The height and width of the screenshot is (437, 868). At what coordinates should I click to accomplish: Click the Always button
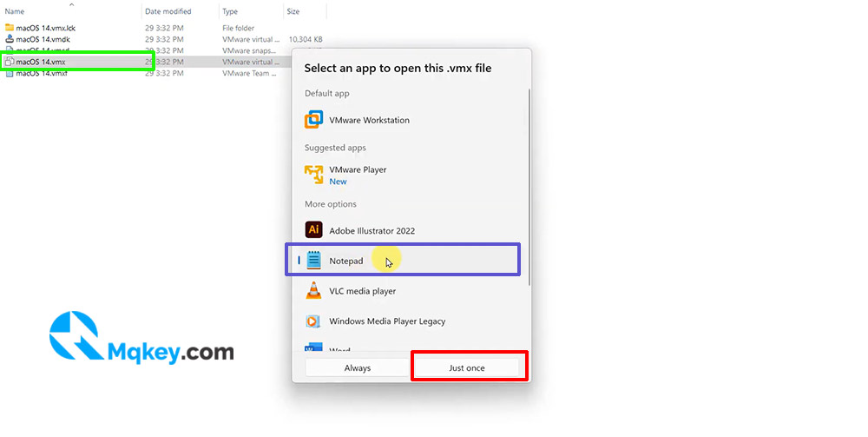tap(357, 367)
